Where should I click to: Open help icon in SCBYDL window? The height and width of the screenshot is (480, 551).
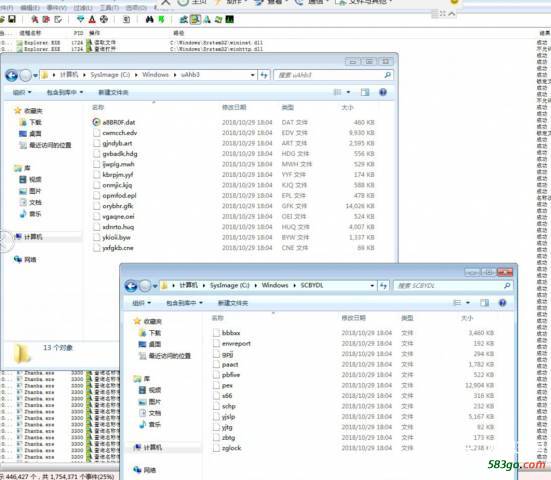click(503, 303)
